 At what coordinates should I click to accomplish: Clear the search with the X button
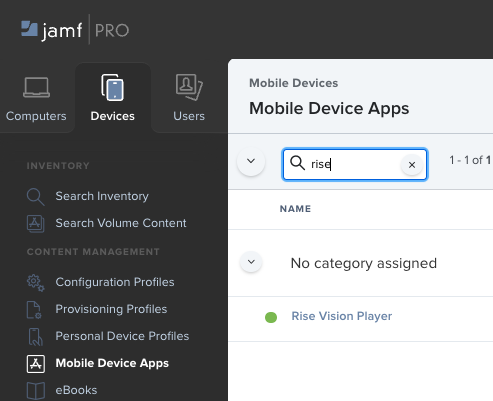coord(412,165)
